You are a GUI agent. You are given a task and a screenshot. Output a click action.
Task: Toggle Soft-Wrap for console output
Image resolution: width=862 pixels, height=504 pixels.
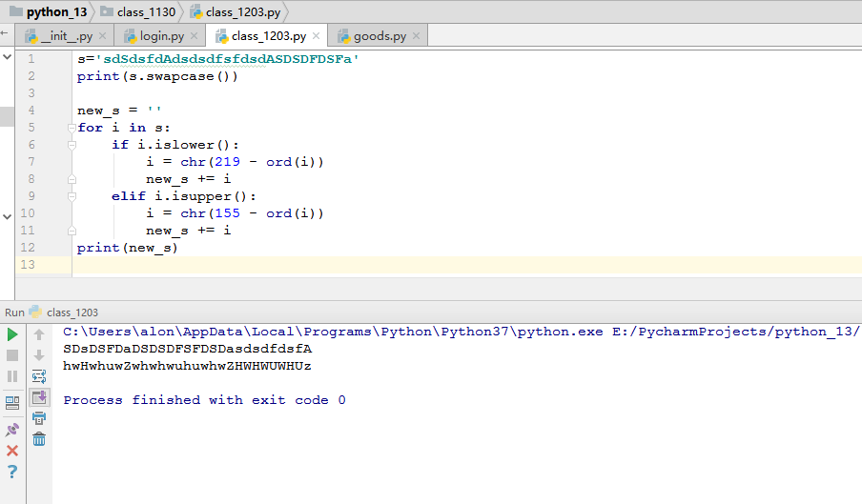coord(39,376)
